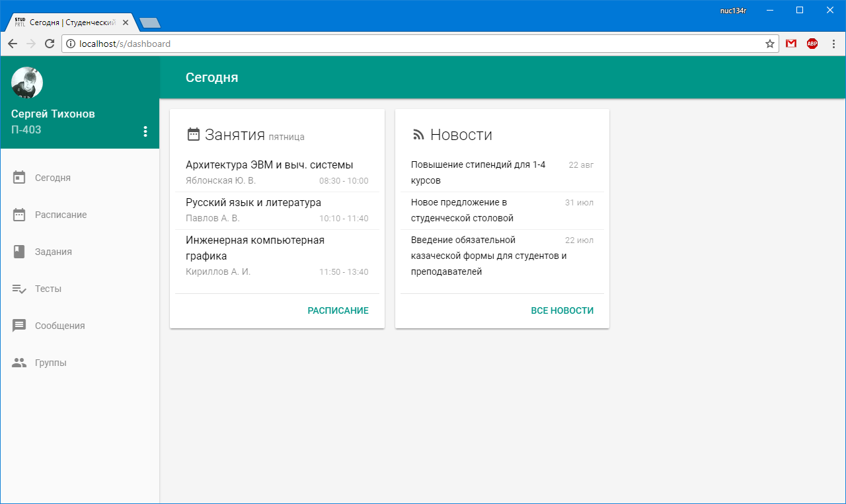The image size is (846, 504).
Task: Open the Gmail extension icon in toolbar
Action: pos(790,43)
